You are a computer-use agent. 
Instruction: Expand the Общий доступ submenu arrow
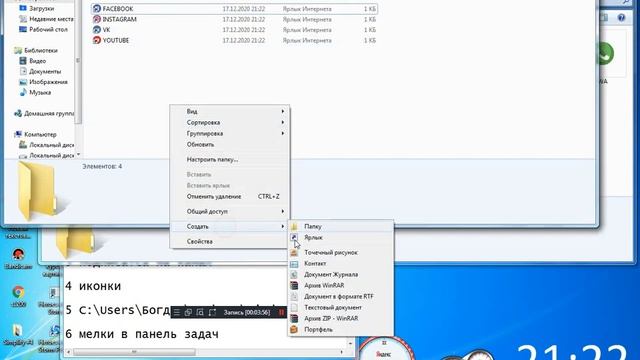click(282, 211)
